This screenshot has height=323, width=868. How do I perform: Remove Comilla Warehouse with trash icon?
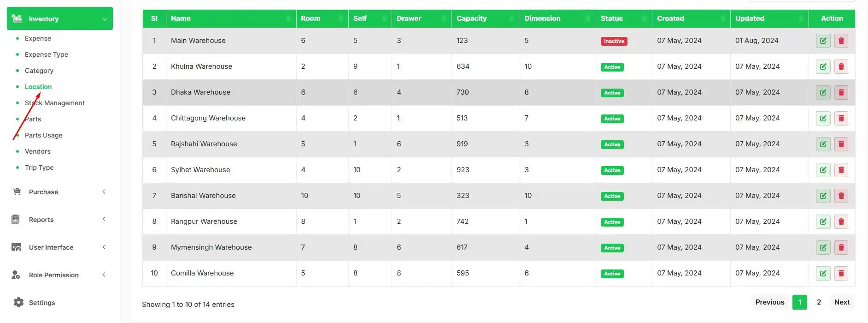point(841,273)
